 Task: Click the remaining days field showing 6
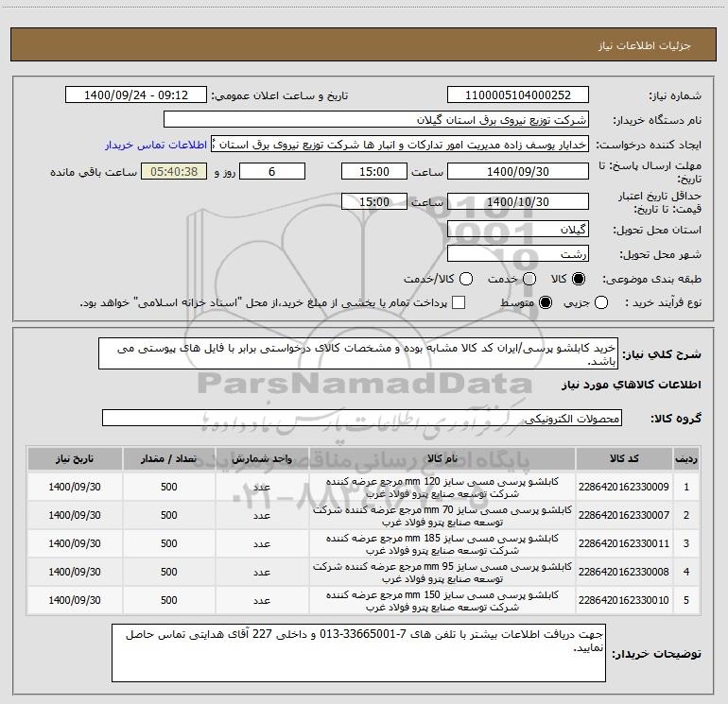(272, 171)
